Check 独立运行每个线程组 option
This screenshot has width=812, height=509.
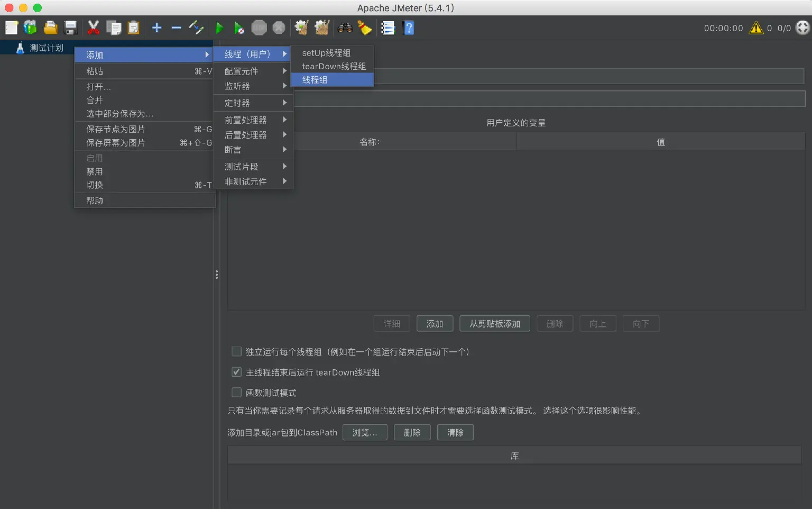coord(236,351)
